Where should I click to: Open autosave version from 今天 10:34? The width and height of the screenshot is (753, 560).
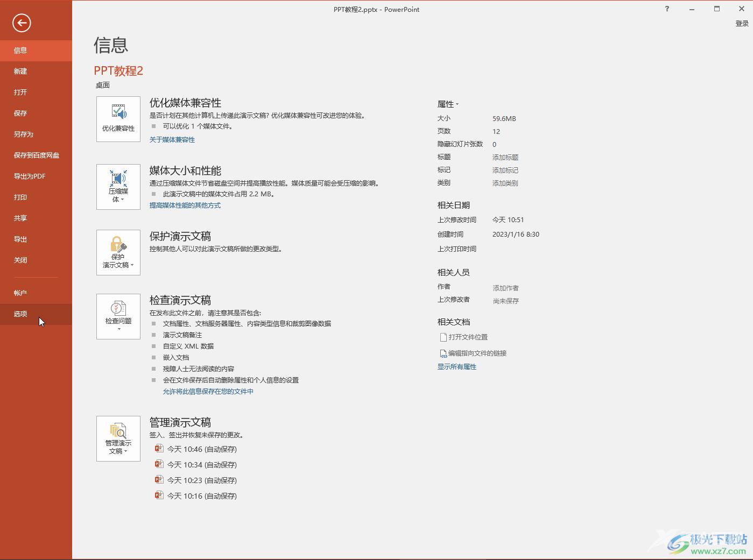click(x=196, y=465)
